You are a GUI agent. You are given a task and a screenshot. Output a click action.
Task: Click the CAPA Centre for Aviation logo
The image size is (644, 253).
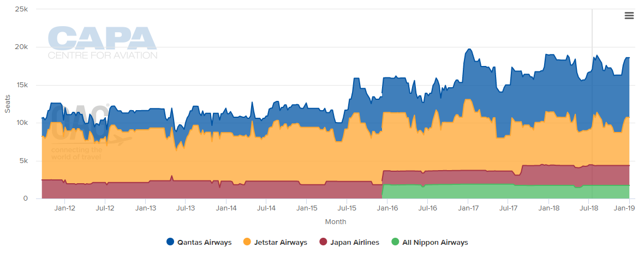pos(103,43)
